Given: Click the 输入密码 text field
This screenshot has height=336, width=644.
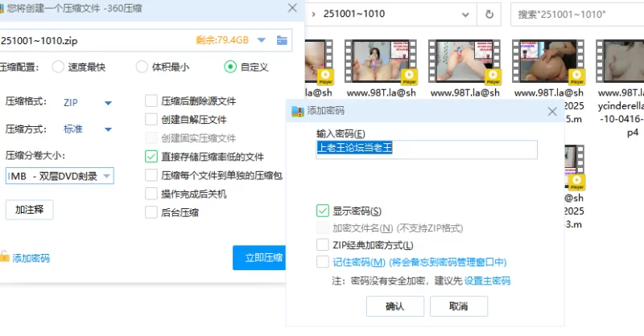Looking at the screenshot, I should coord(427,150).
